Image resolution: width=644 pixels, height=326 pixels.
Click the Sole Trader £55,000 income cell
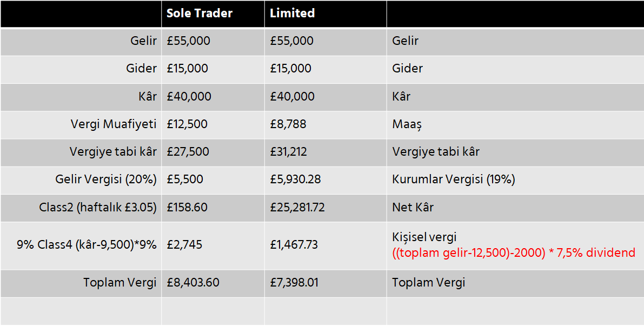(189, 41)
